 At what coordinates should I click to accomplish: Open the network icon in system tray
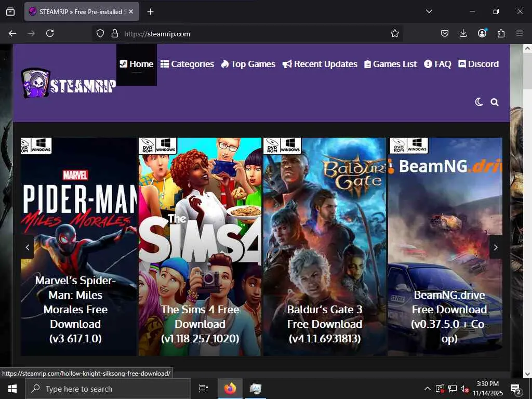coord(453,389)
